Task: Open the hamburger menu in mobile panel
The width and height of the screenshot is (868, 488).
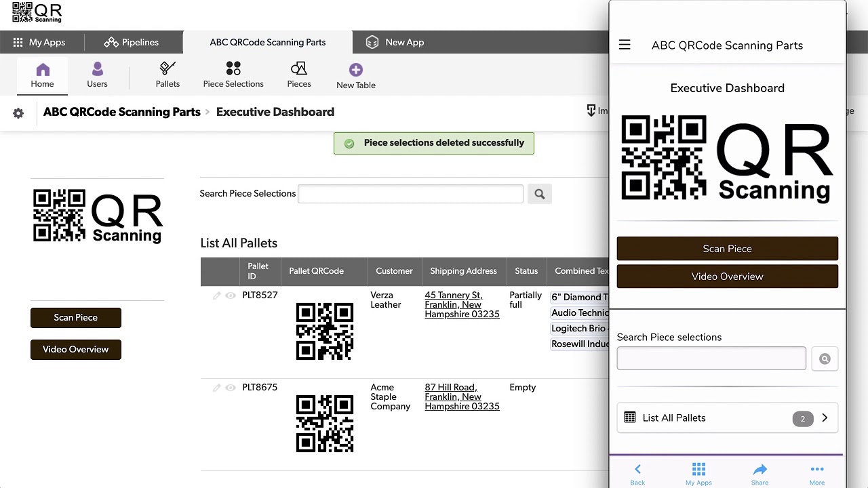Action: pyautogui.click(x=625, y=45)
